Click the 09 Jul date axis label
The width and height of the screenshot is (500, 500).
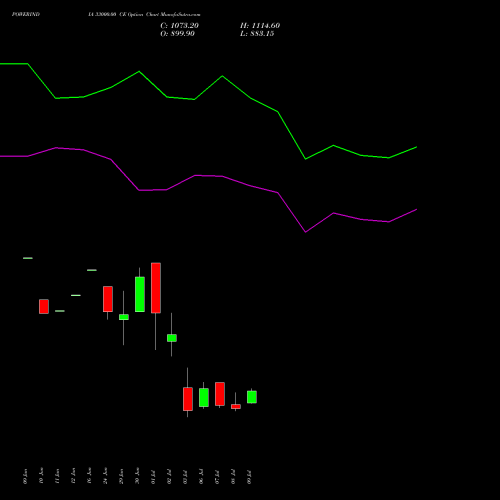coord(249,477)
